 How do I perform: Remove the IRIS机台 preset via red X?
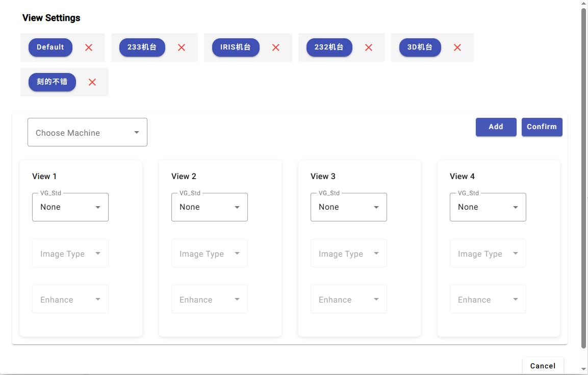point(276,47)
